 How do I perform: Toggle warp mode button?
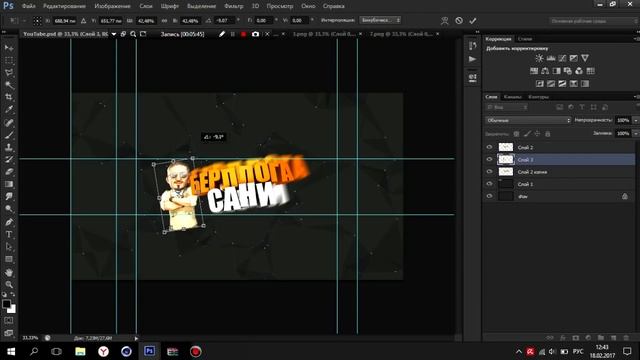coord(444,20)
